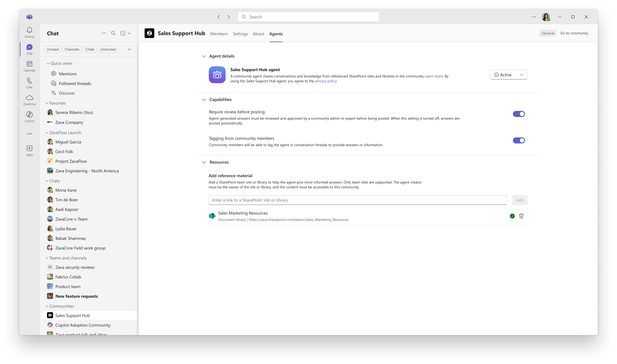
Task: Open the privacy policy link
Action: [x=326, y=81]
